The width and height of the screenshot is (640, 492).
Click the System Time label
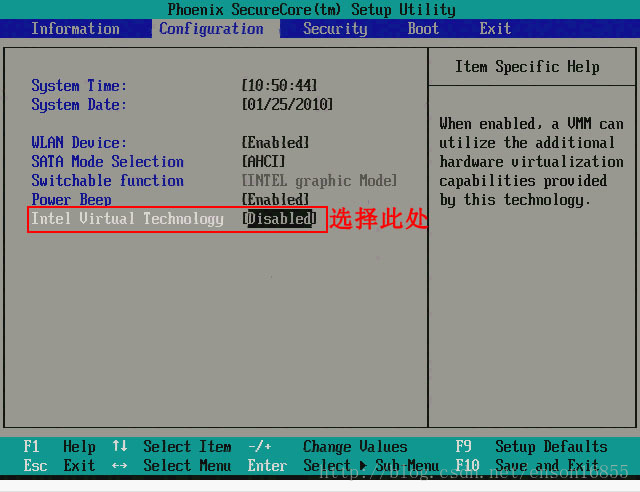coord(79,86)
